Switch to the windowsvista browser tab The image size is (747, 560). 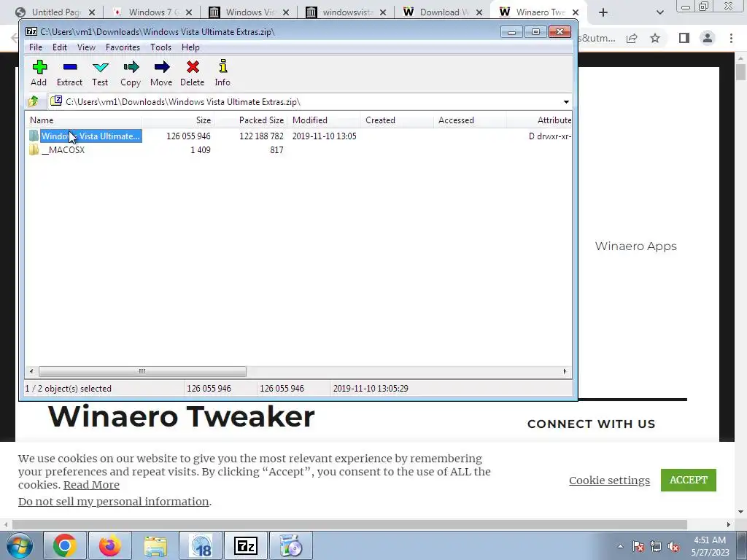pyautogui.click(x=346, y=12)
